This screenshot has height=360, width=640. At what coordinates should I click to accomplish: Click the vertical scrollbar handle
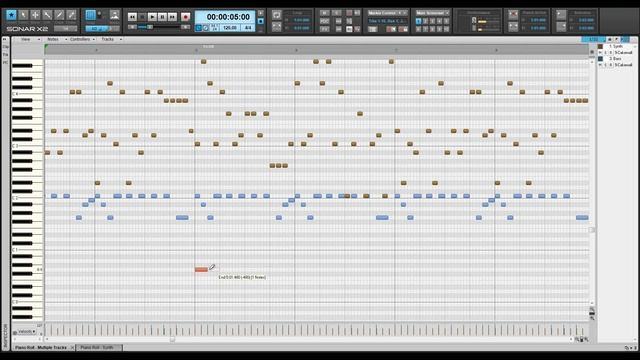point(591,230)
